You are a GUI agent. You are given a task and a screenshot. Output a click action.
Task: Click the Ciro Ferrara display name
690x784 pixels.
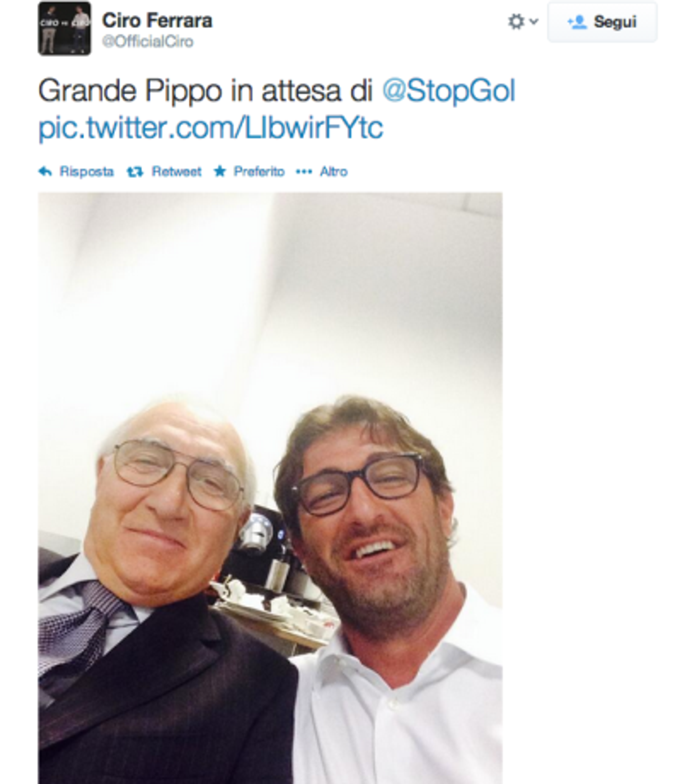(157, 20)
